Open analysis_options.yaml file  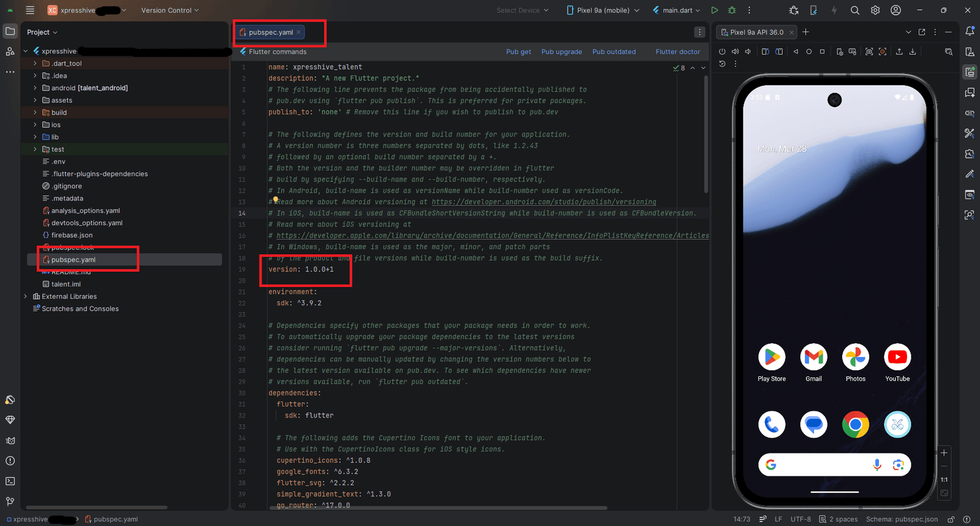coord(86,210)
